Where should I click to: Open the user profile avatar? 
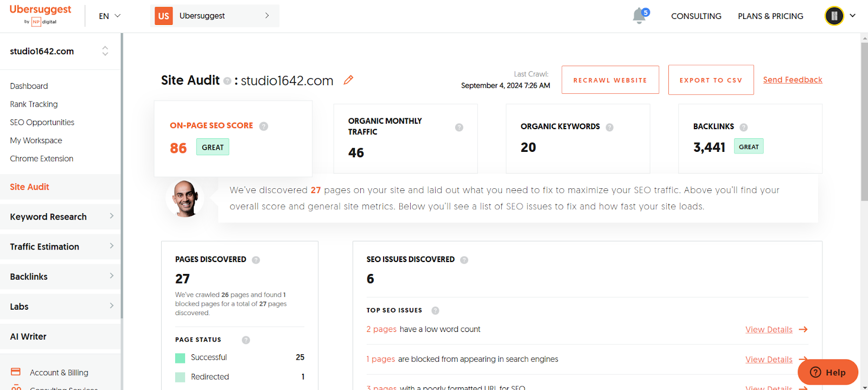[834, 16]
